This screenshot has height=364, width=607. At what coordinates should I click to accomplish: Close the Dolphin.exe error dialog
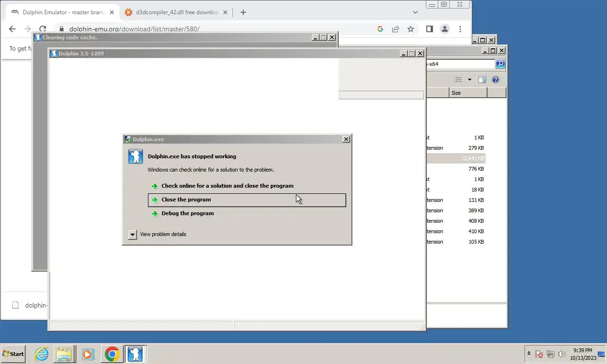coord(346,139)
